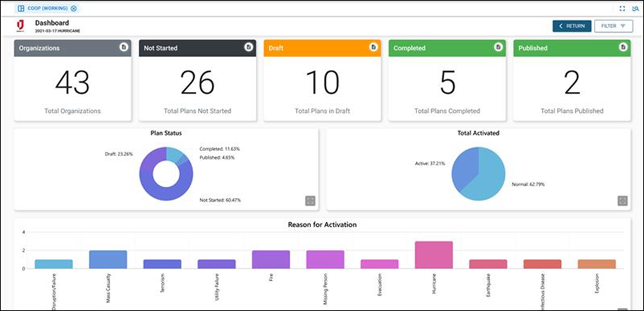Click the 10 Total Plans in Draft count
Viewport: 644px width, 311px height.
322,83
